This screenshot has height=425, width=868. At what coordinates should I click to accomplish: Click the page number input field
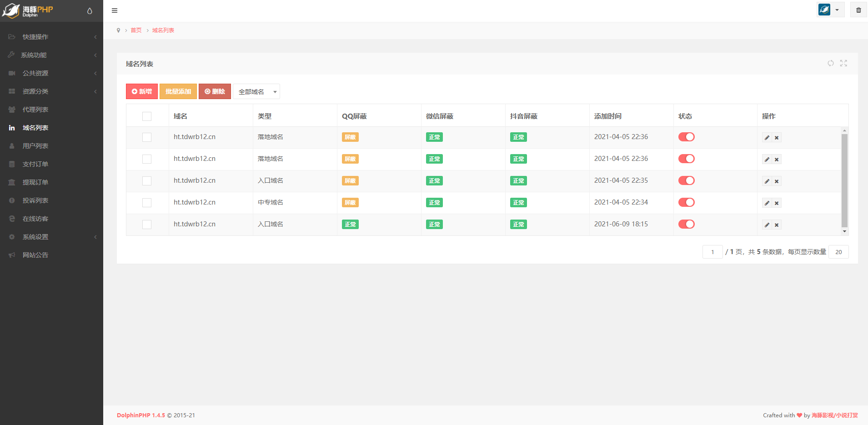click(712, 252)
